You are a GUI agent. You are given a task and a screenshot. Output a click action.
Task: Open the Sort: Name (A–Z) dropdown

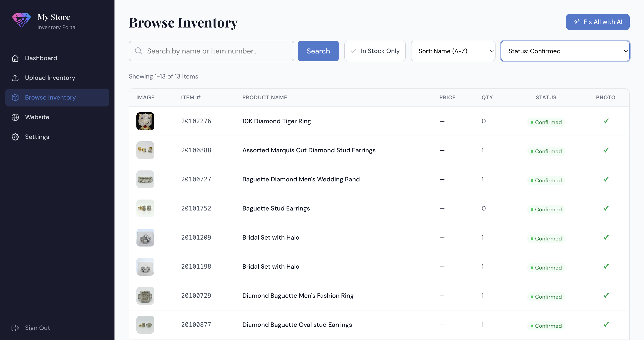[x=453, y=51]
